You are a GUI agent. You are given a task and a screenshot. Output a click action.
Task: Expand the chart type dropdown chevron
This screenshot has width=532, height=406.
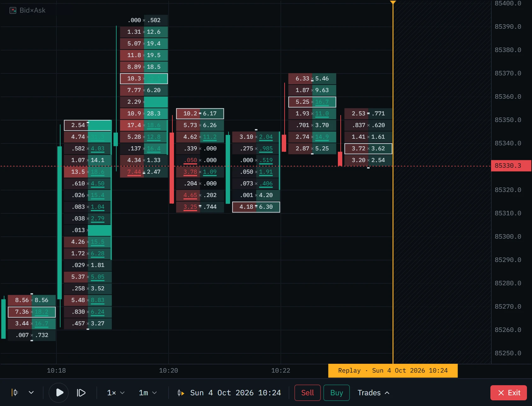click(31, 392)
